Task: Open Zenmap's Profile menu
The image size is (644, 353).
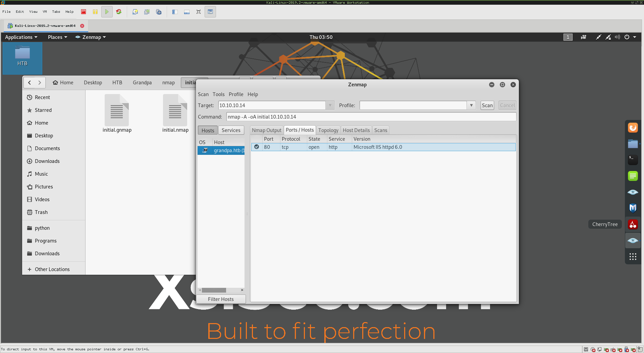Action: (x=236, y=94)
